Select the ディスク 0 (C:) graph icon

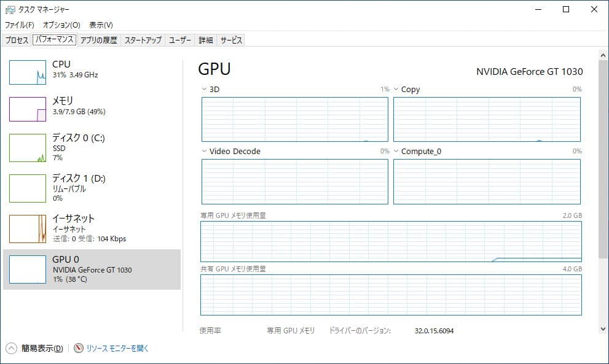click(x=27, y=147)
